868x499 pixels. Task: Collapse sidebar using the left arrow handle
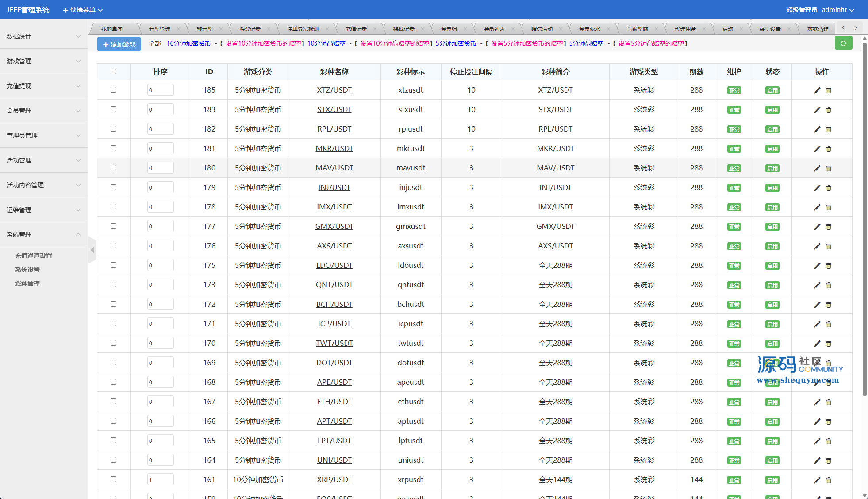coord(92,250)
